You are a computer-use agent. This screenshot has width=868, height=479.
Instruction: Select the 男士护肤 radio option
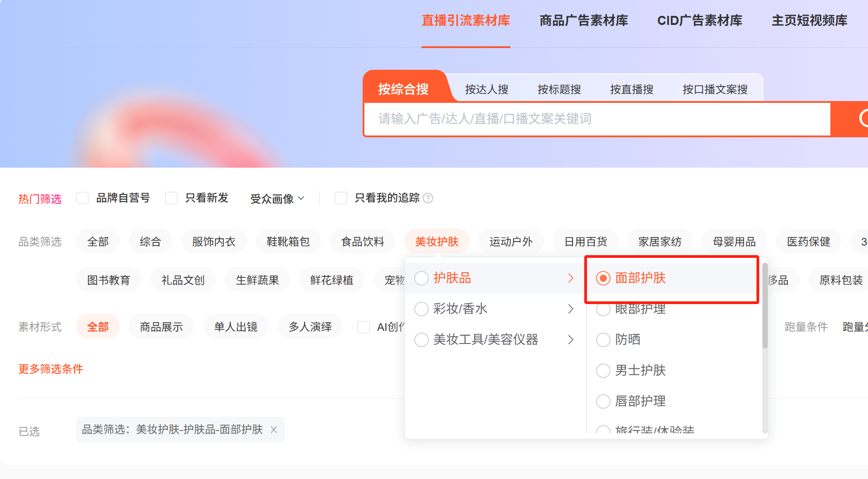603,371
